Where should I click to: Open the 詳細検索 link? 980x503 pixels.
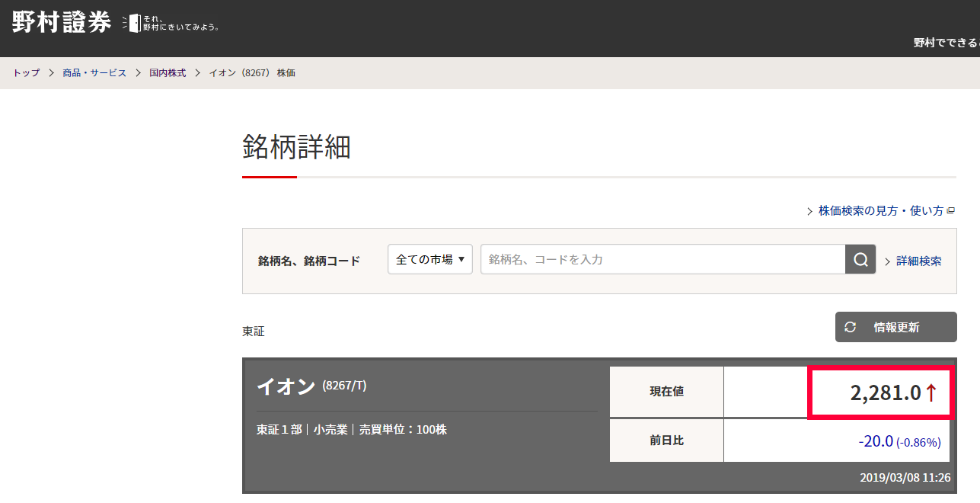pyautogui.click(x=918, y=261)
